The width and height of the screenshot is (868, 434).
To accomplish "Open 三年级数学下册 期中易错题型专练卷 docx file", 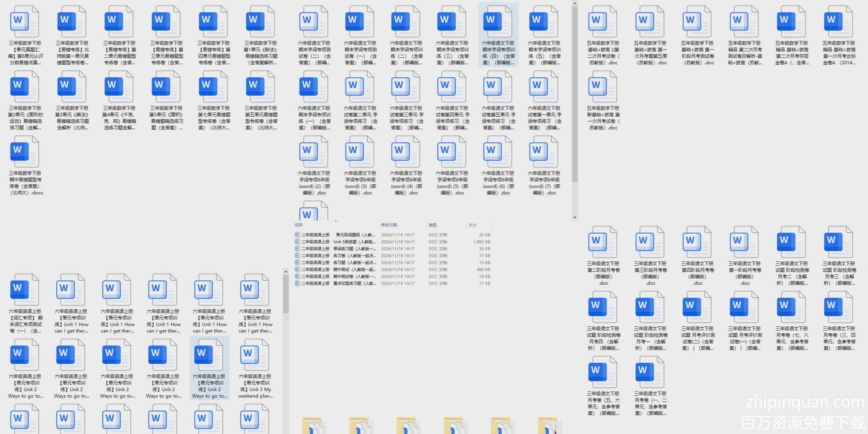I will coord(26,165).
